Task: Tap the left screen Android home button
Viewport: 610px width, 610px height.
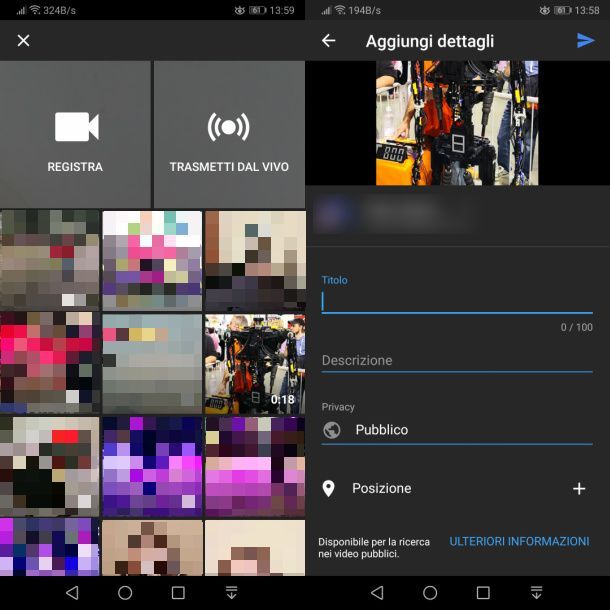Action: (125, 593)
